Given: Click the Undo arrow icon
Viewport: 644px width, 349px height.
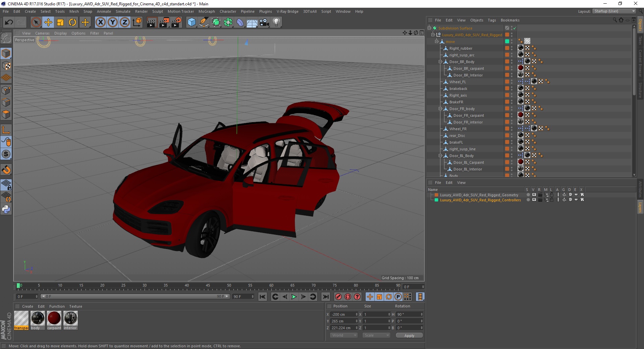Looking at the screenshot, I should coord(9,22).
